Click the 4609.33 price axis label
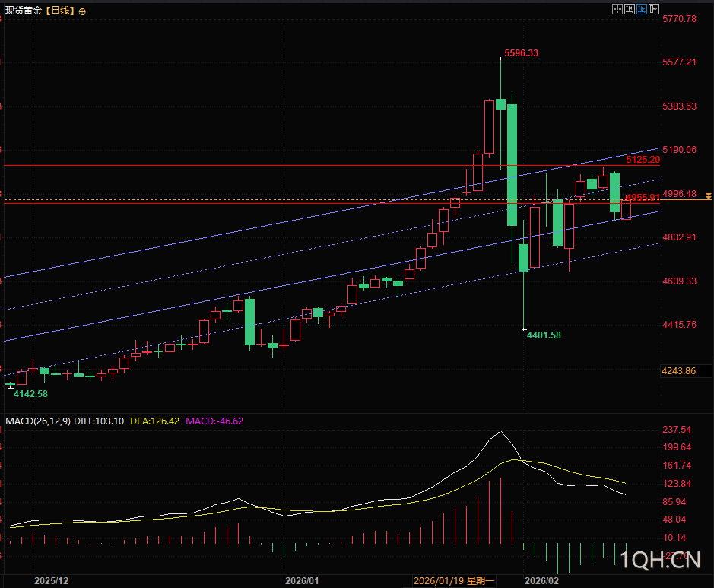Screen dimensions: 714x588 click(x=679, y=281)
